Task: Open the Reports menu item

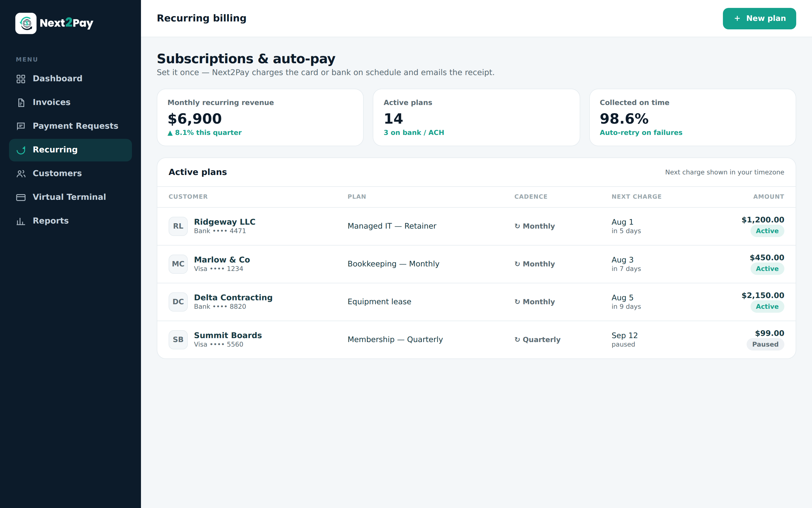Action: coord(70,221)
